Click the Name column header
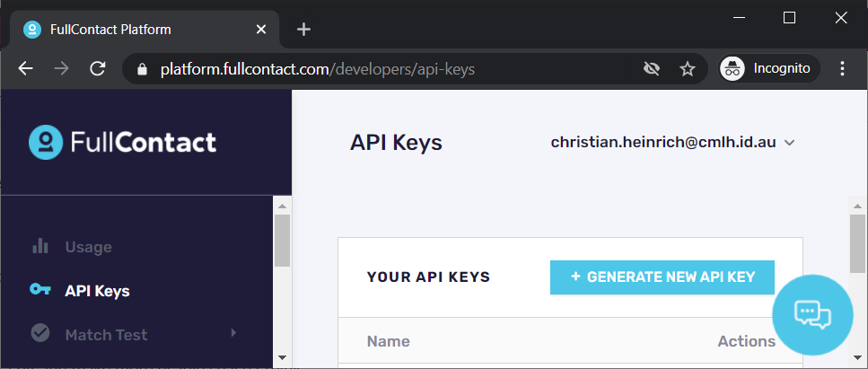 click(x=388, y=341)
